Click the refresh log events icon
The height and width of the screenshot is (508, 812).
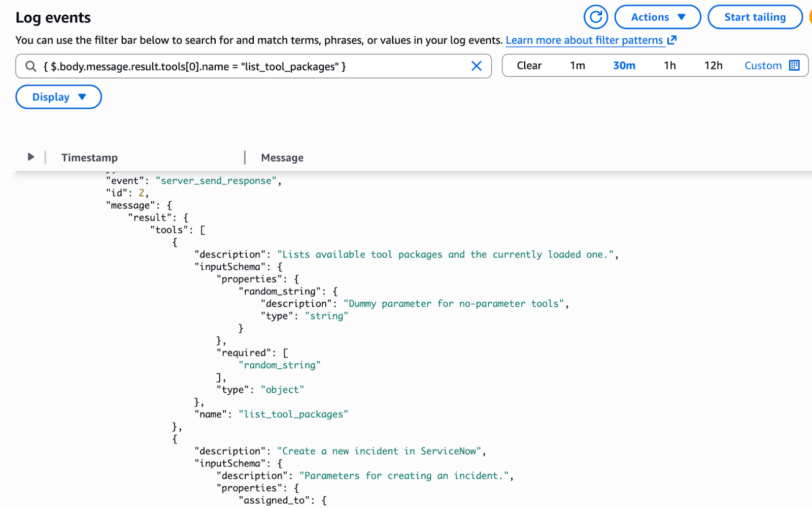pyautogui.click(x=596, y=17)
